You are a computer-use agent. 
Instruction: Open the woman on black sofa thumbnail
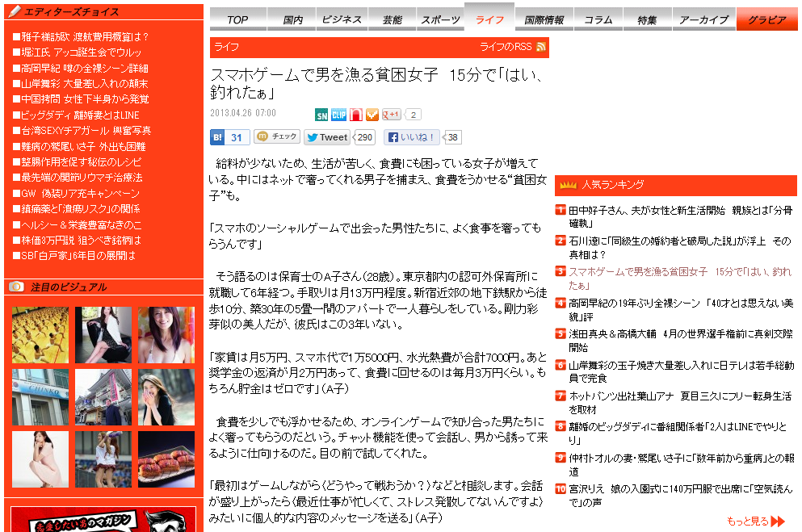coord(103,335)
